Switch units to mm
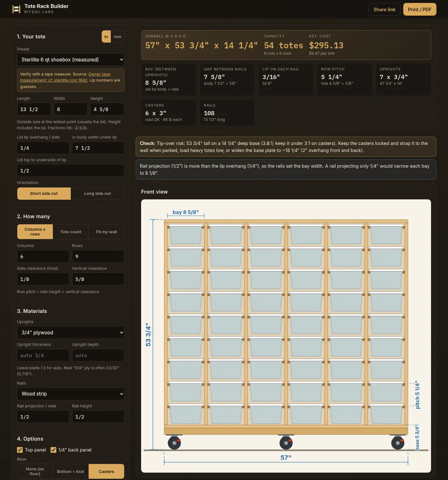 click(118, 37)
